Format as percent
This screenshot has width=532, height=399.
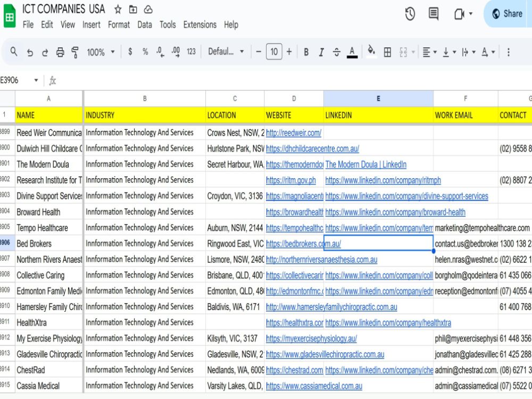(145, 52)
